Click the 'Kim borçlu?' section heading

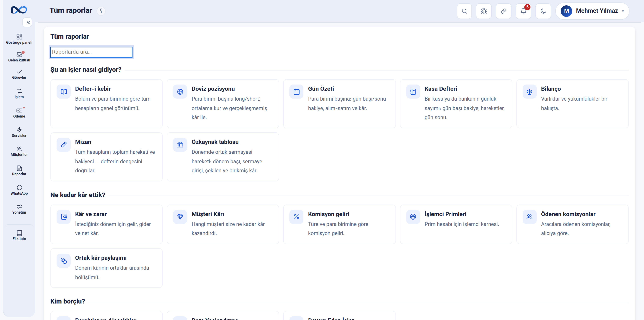coord(67,301)
